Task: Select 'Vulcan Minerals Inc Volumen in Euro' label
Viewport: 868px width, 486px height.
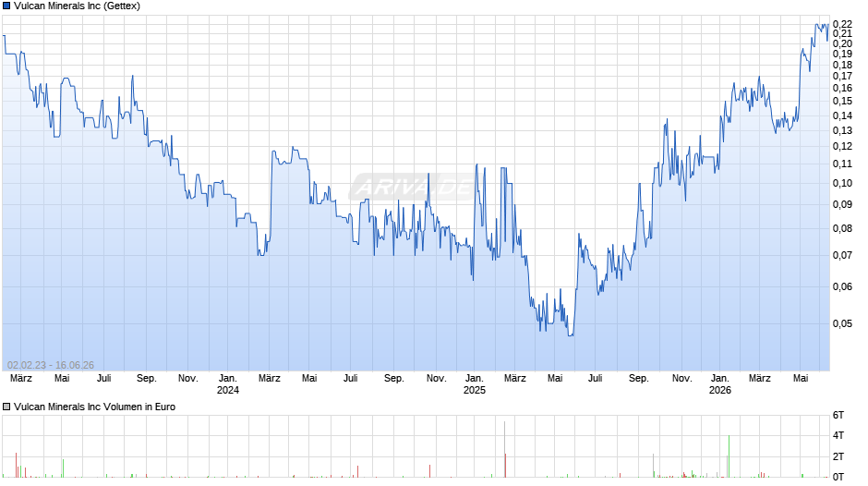Action: point(95,407)
